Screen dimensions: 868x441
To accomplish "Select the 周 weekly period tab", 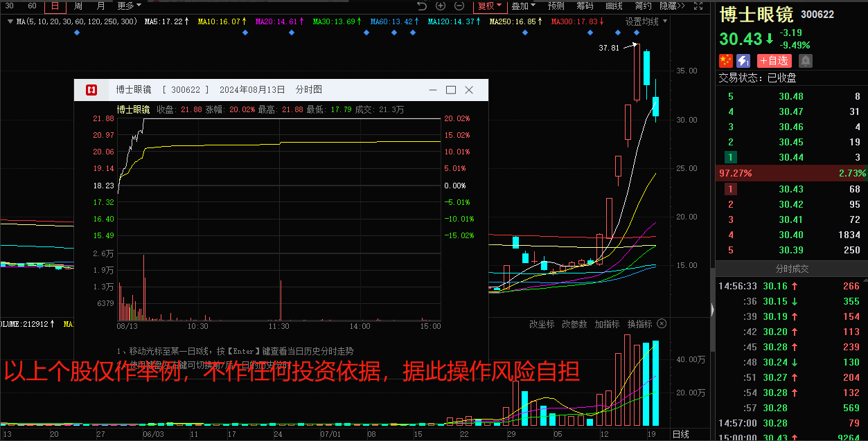I will [78, 6].
